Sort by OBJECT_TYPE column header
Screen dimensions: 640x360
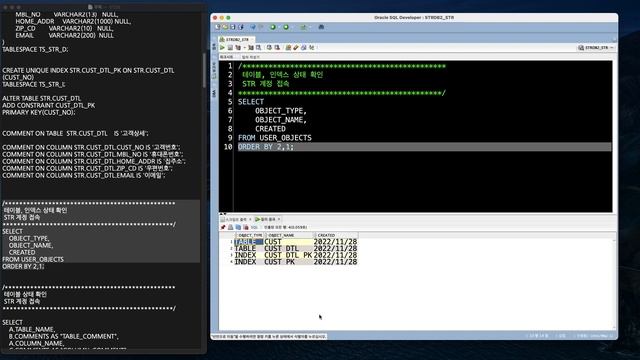pyautogui.click(x=249, y=235)
